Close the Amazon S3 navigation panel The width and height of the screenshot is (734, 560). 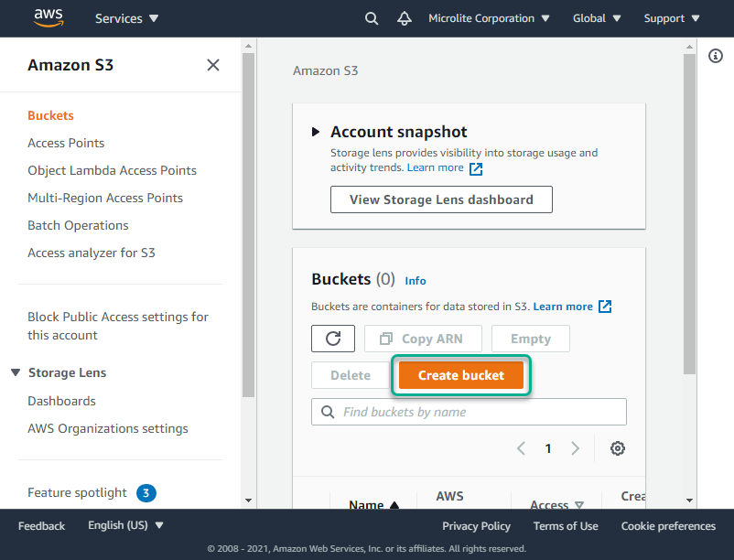click(213, 65)
